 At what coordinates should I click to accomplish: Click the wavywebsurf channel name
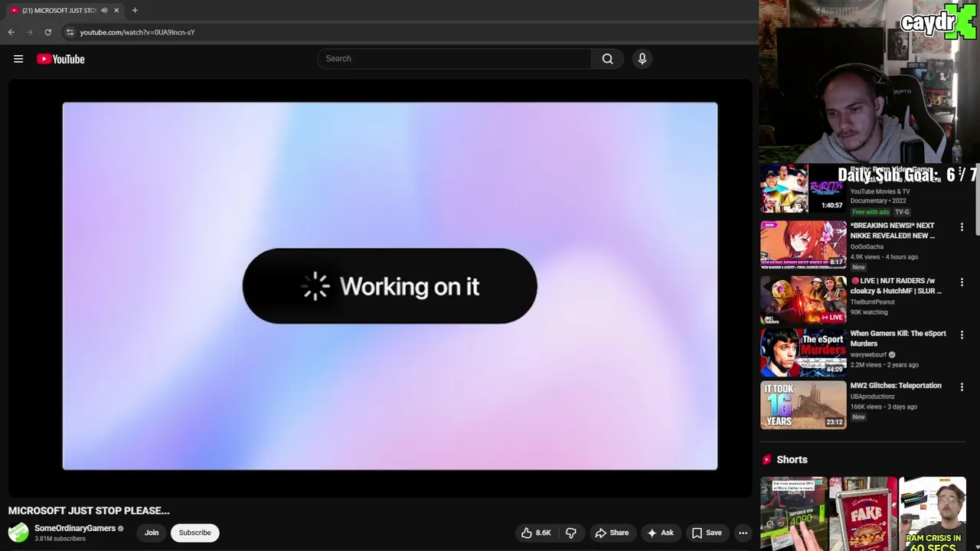pos(869,355)
